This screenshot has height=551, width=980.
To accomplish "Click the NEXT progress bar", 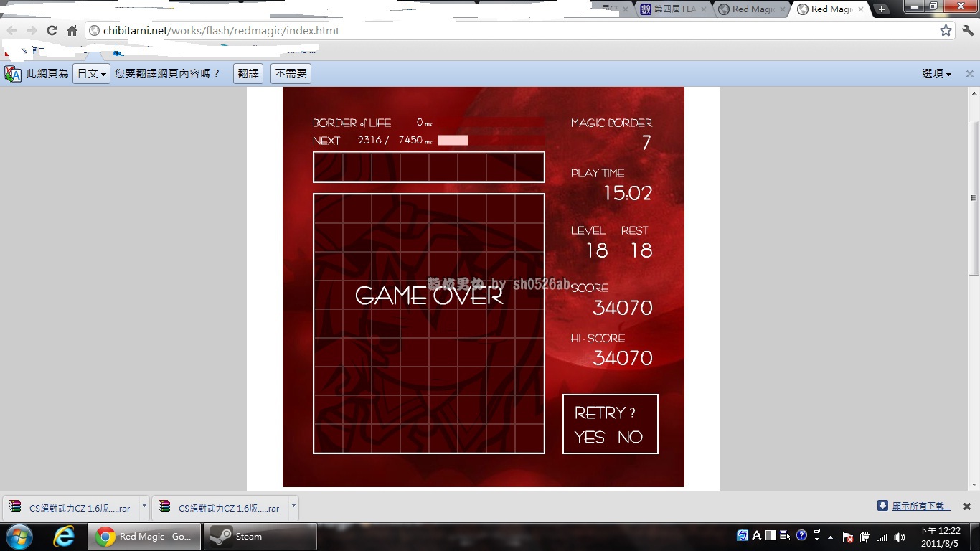I will [491, 141].
